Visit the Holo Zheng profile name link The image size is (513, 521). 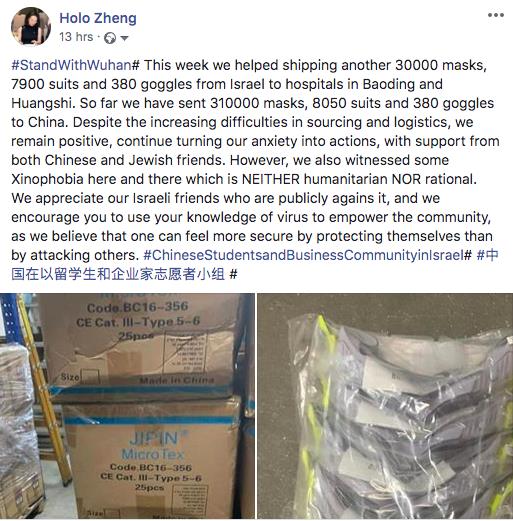pyautogui.click(x=98, y=18)
